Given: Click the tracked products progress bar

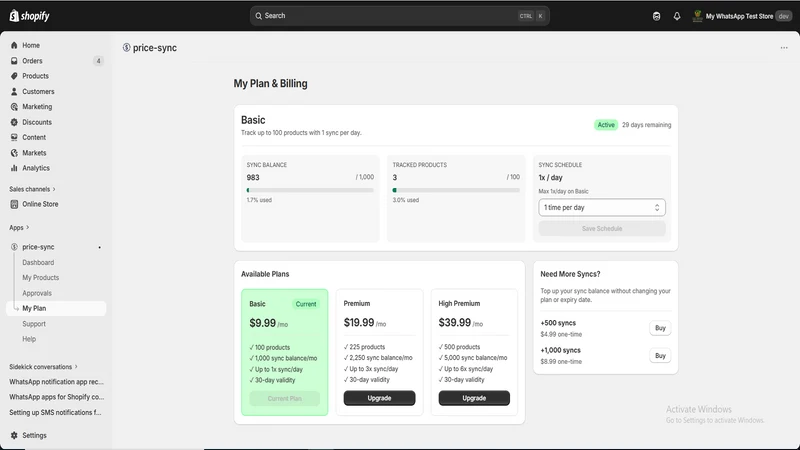Looking at the screenshot, I should (x=456, y=190).
